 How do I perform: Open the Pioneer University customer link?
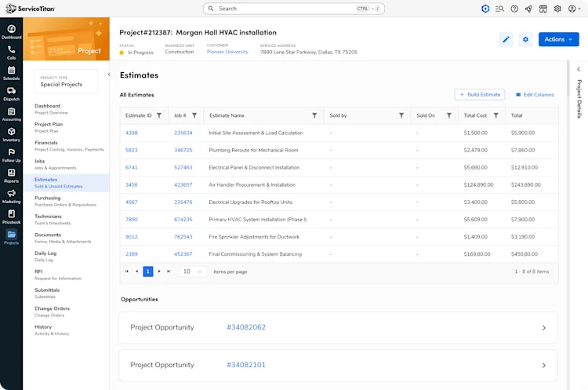tap(227, 52)
